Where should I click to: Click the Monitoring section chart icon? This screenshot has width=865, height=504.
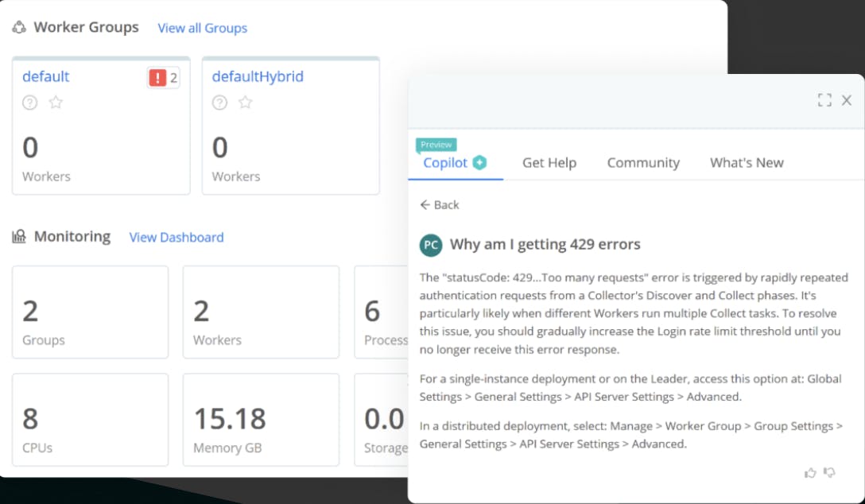coord(19,237)
